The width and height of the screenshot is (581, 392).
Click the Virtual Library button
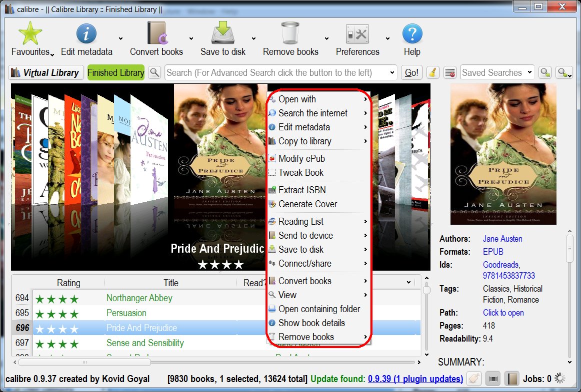pyautogui.click(x=46, y=72)
